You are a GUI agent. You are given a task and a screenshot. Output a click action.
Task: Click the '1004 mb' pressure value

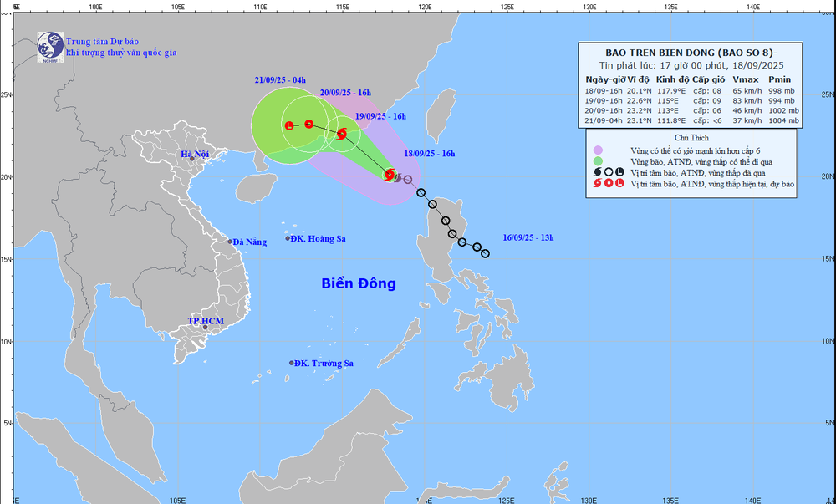[x=784, y=121]
